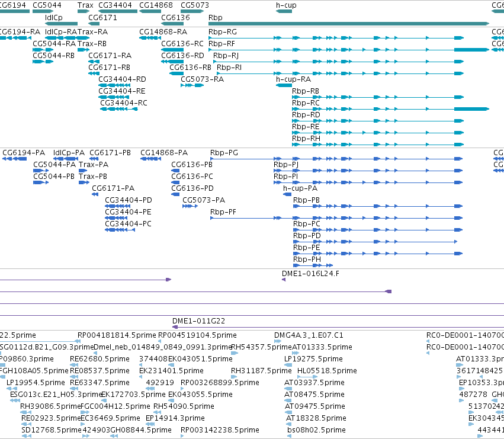Select the CG6136-RC transcript label
The width and height of the screenshot is (504, 439).
click(182, 44)
